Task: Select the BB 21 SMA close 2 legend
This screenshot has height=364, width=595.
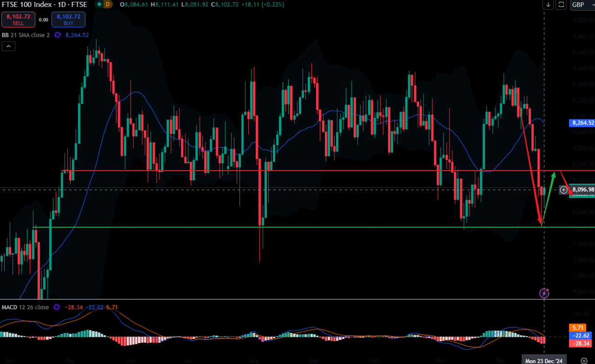Action: click(x=26, y=35)
